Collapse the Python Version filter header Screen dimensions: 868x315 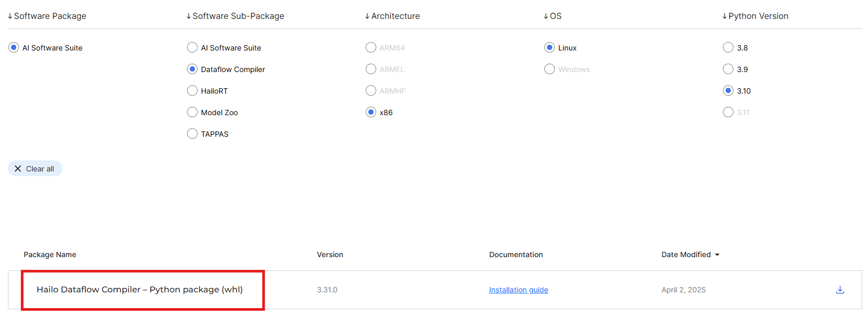[756, 16]
